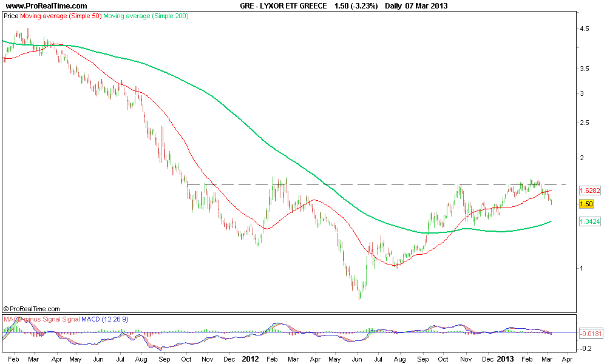Click the 4.5 price axis label
The image size is (607, 364).
coord(584,29)
